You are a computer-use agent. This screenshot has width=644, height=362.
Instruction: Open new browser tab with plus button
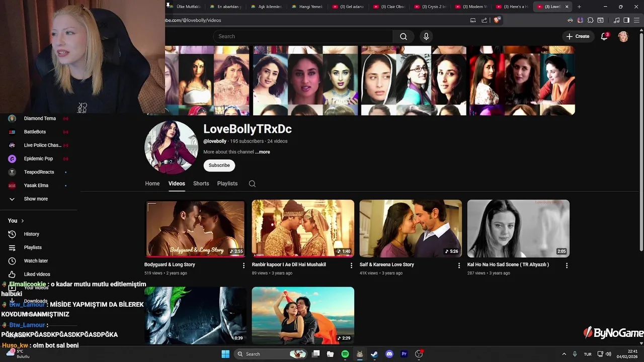click(x=579, y=7)
